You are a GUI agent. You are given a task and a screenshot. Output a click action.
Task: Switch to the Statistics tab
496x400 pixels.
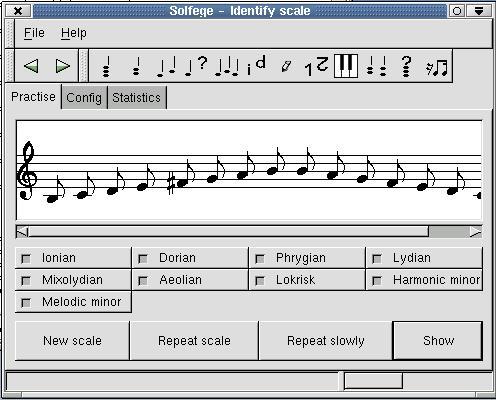pyautogui.click(x=136, y=98)
